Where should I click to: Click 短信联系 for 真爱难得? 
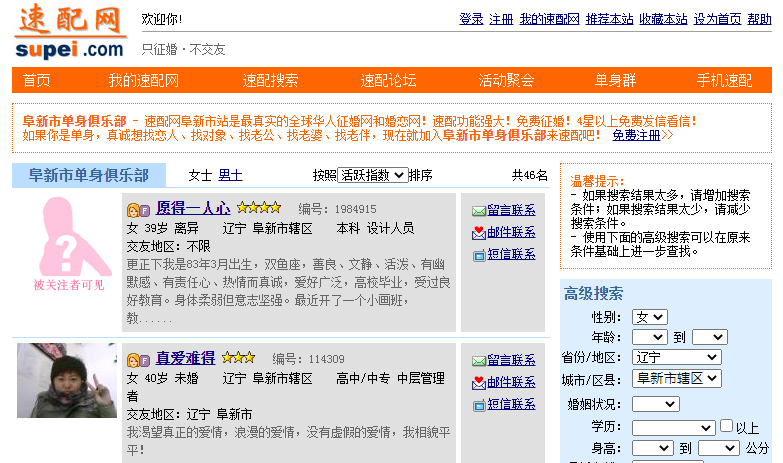click(511, 404)
